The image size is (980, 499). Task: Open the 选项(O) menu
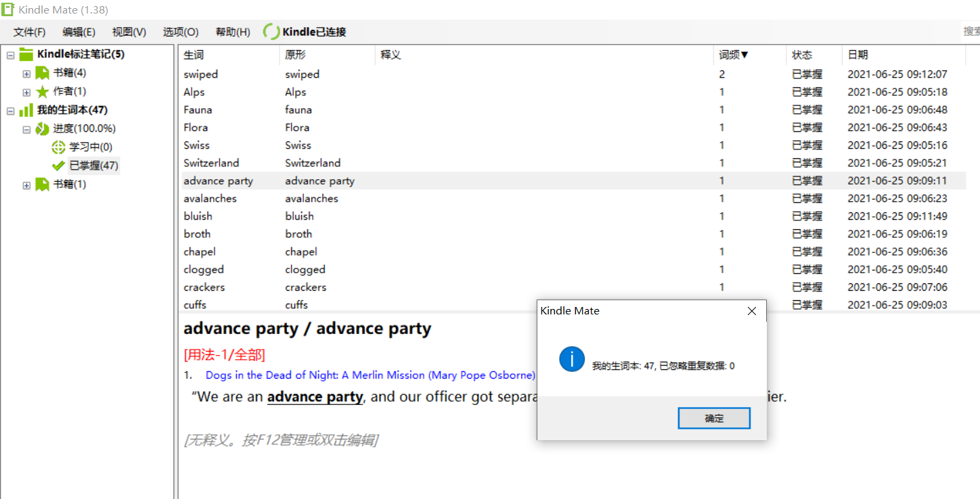pyautogui.click(x=181, y=32)
